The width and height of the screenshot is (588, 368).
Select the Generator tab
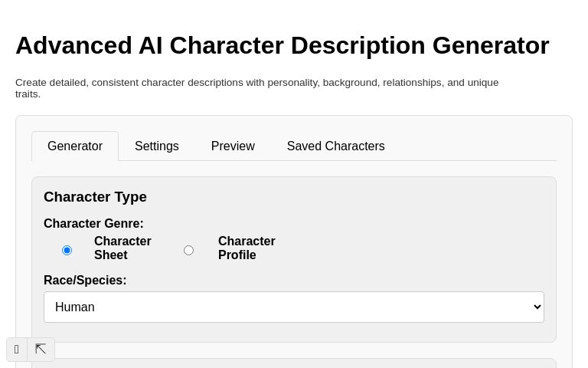[75, 146]
